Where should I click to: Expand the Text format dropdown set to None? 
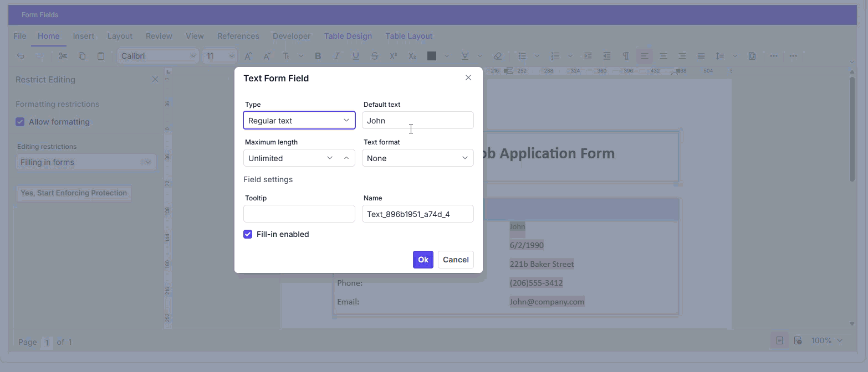(417, 158)
